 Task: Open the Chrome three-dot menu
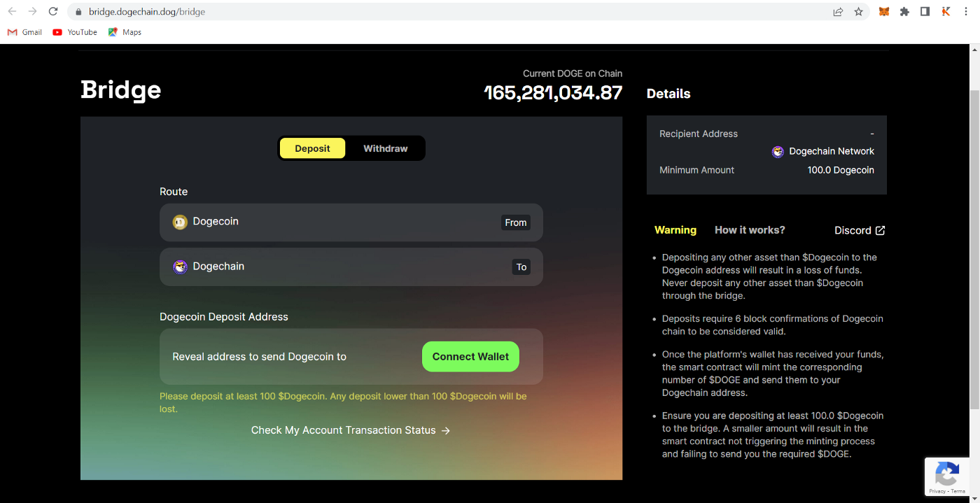pos(967,12)
